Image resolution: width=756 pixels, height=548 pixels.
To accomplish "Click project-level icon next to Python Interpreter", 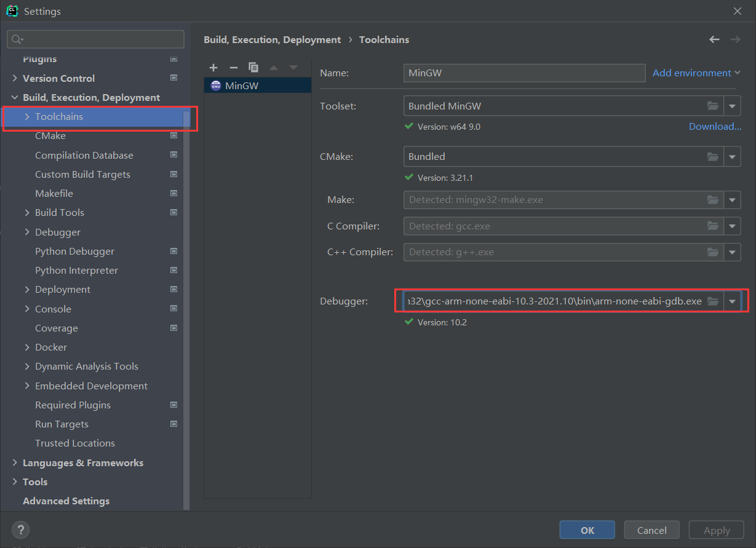I will coord(173,270).
